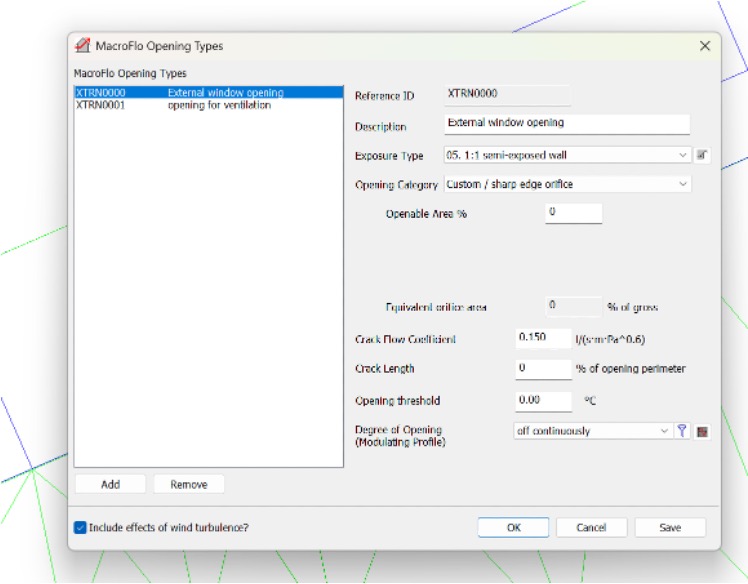
Task: Click the MacroFlo app icon in title bar
Action: (83, 46)
